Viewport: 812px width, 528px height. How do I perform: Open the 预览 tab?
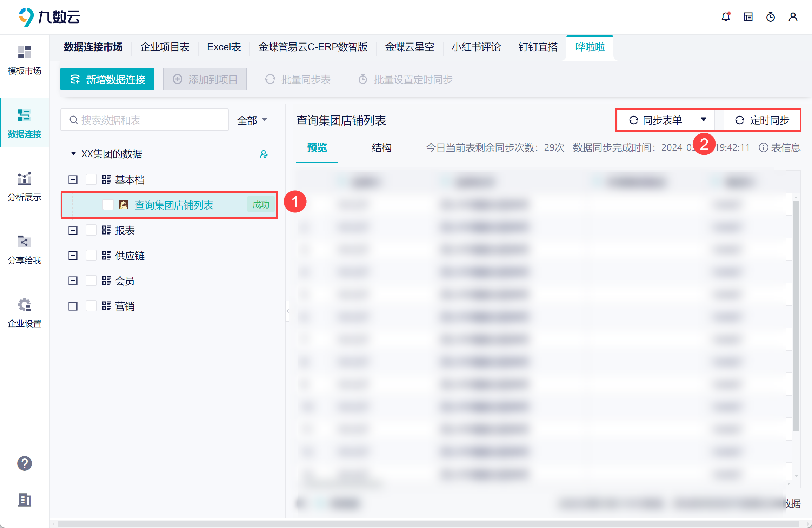pyautogui.click(x=317, y=148)
